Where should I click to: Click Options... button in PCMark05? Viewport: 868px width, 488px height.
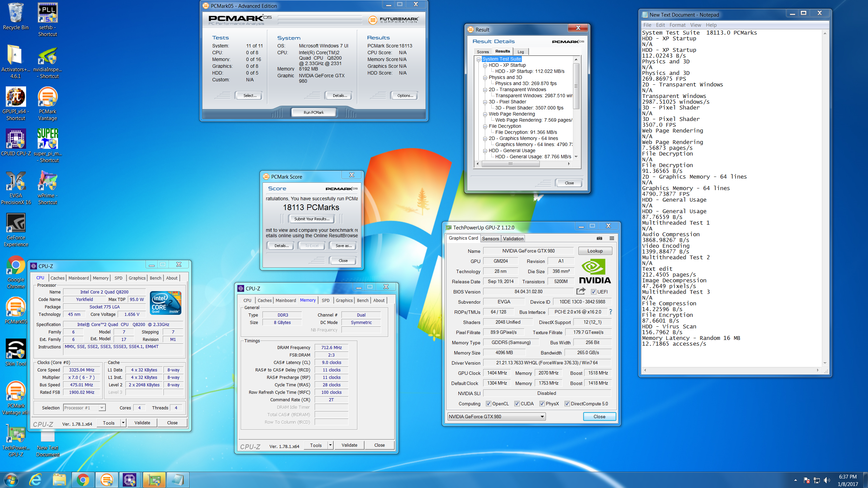tap(405, 96)
